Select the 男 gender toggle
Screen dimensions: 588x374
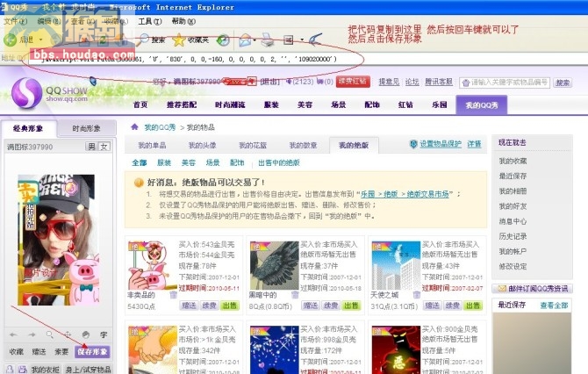click(91, 147)
